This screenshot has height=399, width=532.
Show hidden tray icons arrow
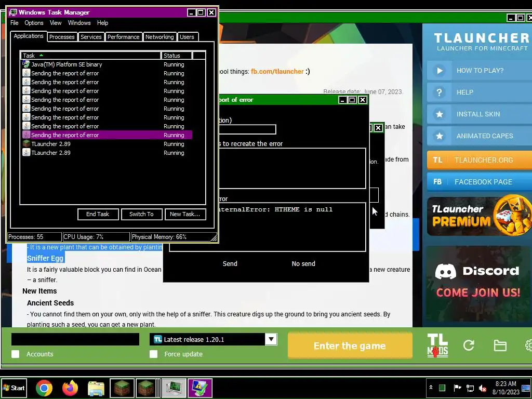click(x=431, y=388)
